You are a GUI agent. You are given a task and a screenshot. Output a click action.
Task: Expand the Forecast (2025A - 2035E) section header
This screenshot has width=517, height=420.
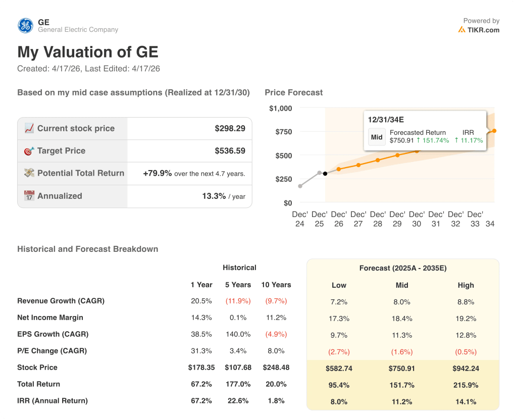403,268
